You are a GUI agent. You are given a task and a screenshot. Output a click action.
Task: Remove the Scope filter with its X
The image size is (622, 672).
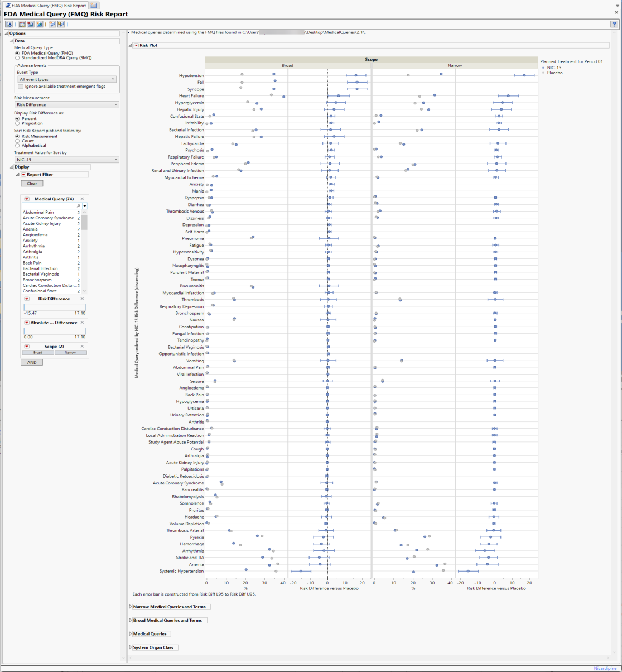click(x=82, y=346)
